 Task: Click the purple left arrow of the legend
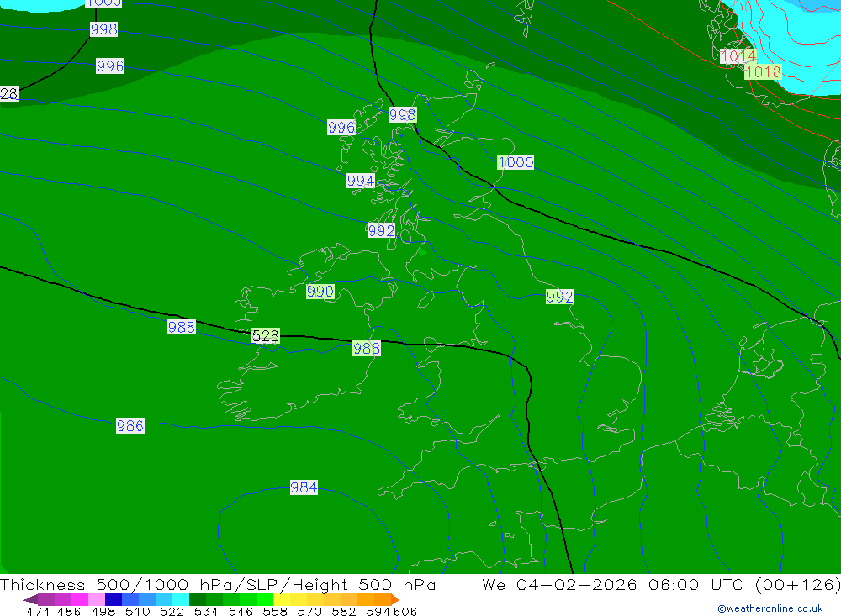30,599
